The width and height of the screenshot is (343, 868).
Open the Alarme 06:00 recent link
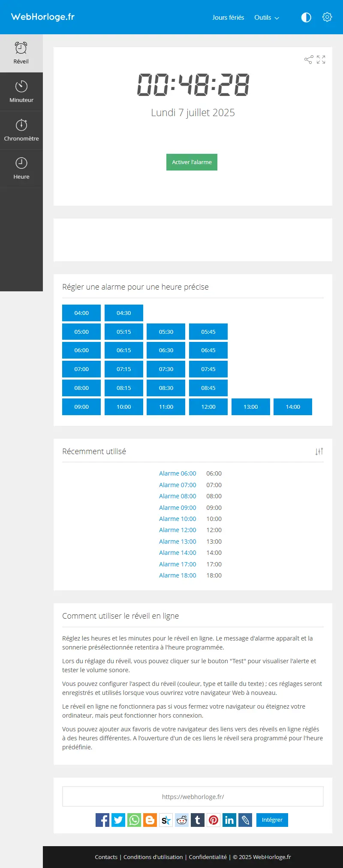[178, 473]
